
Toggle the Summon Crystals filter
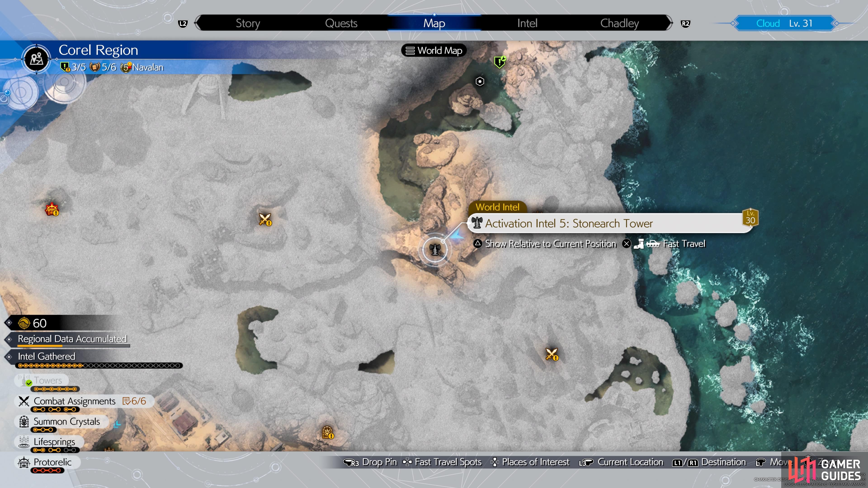point(61,422)
